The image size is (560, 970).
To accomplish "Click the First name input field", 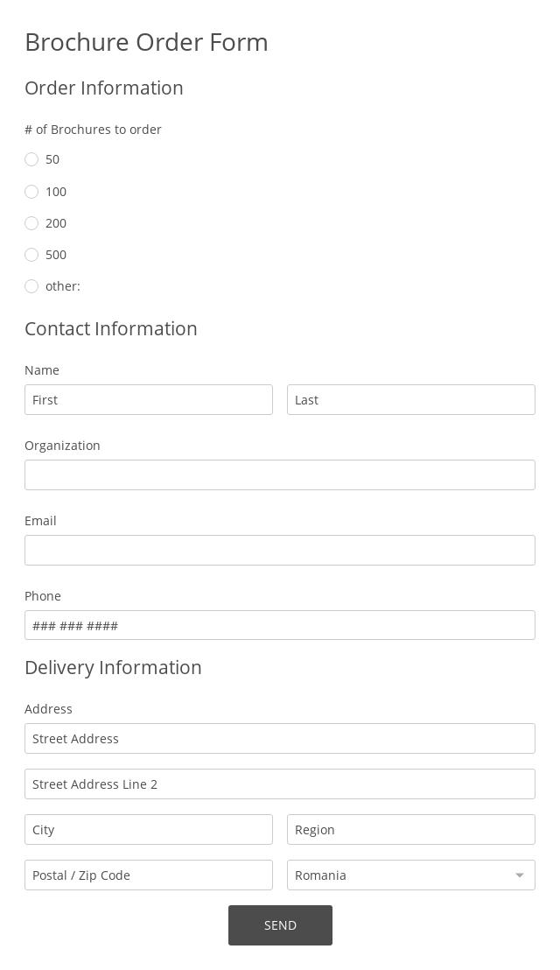I will point(149,400).
